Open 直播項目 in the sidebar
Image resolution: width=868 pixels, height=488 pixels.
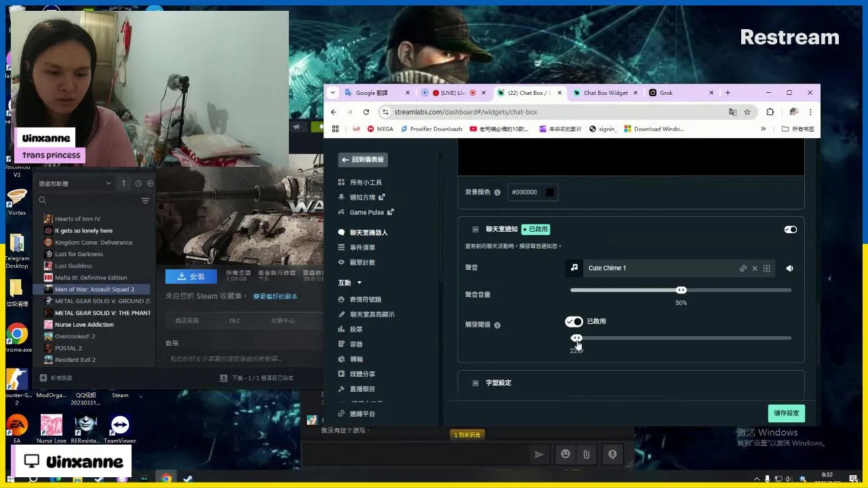[357, 388]
